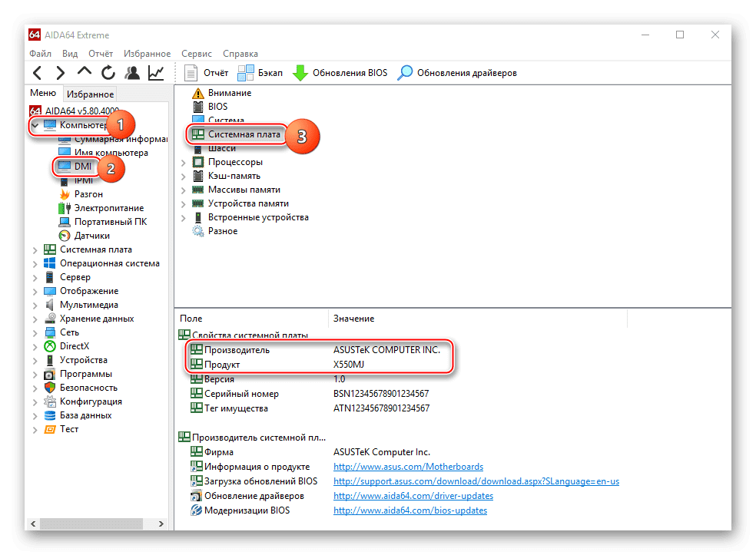The image size is (756, 555).
Task: Click Обновления драйверов toolbar button
Action: [x=457, y=73]
